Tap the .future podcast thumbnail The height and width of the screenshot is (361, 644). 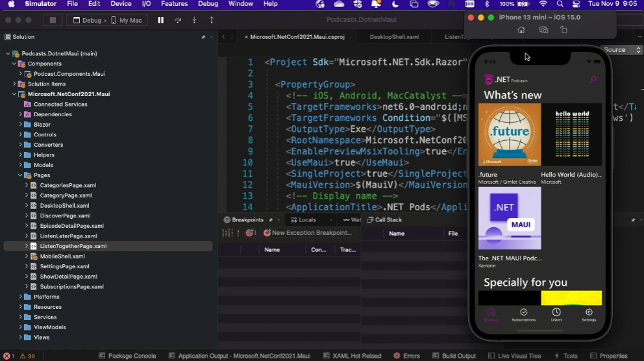click(x=509, y=134)
